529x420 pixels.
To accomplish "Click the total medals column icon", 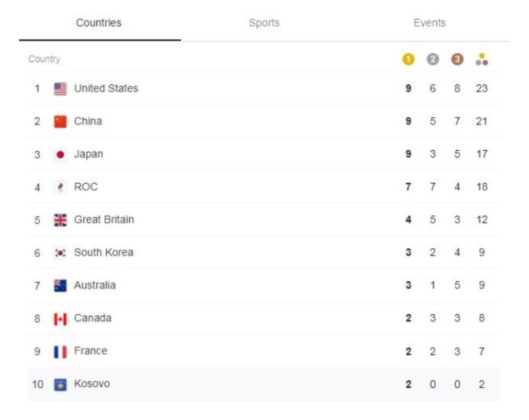I will pos(481,59).
